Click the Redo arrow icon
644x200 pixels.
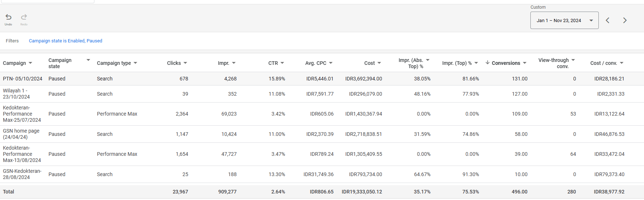click(x=24, y=17)
